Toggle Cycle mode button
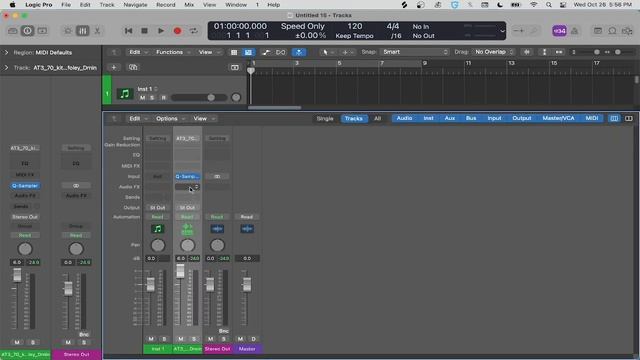The height and width of the screenshot is (360, 640). pos(193,31)
